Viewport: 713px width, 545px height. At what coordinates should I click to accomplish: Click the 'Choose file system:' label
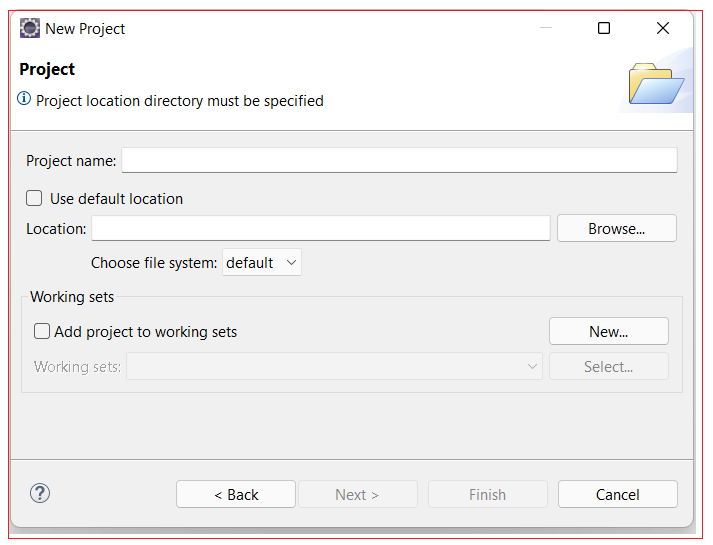pyautogui.click(x=154, y=263)
